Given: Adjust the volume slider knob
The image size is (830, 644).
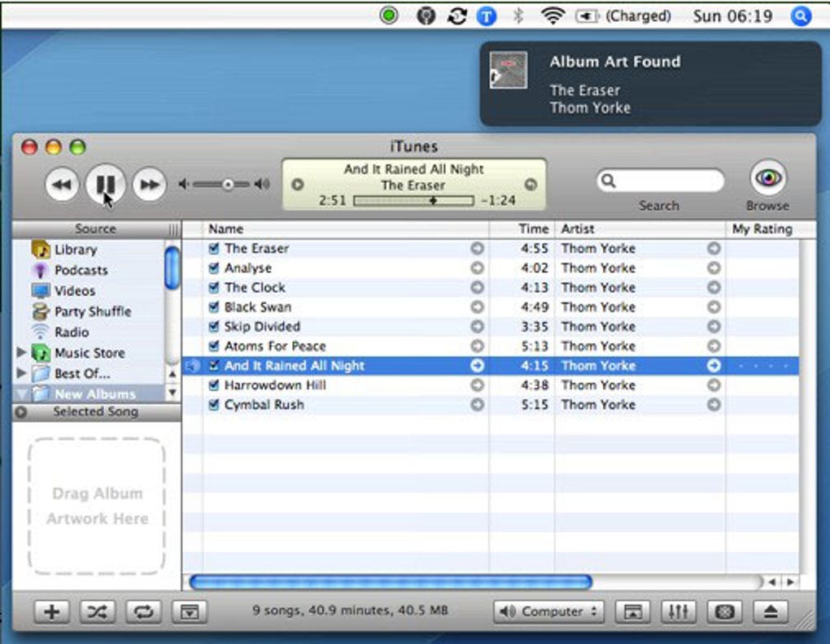Looking at the screenshot, I should [x=228, y=185].
